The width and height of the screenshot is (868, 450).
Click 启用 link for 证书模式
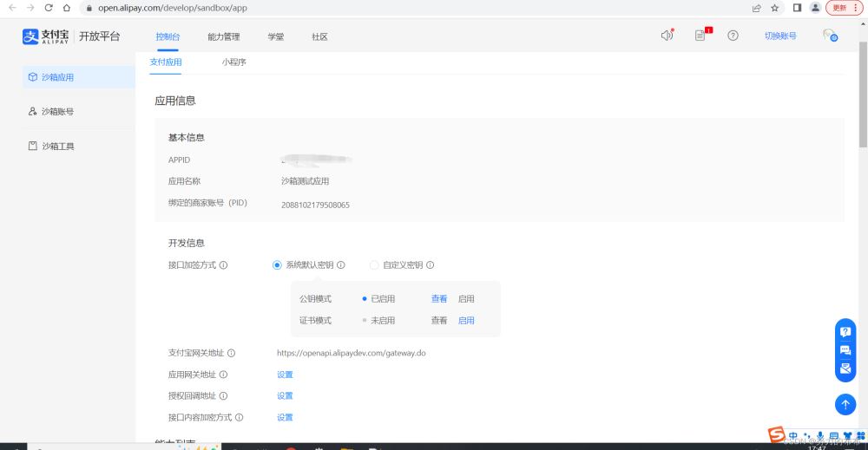(x=466, y=321)
